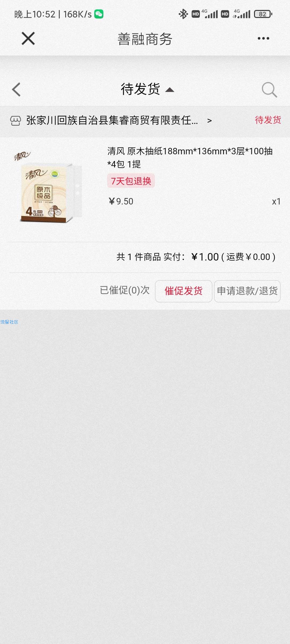Viewport: 290px width, 644px height.
Task: Click the 催促发货 button
Action: coord(184,291)
